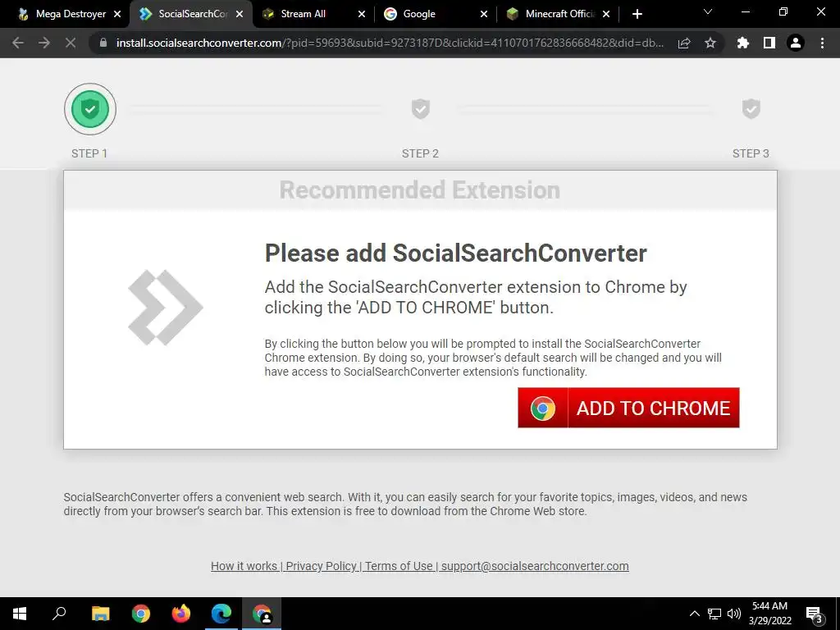View site information lock icon
Image resolution: width=840 pixels, height=630 pixels.
[x=103, y=43]
